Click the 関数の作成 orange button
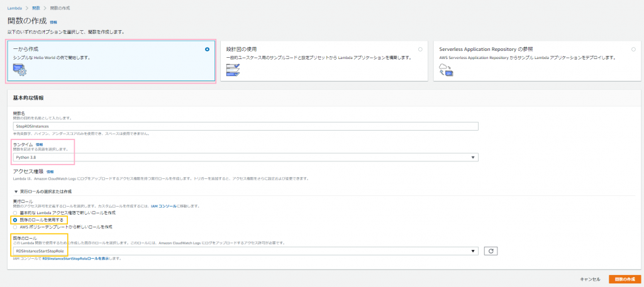The image size is (644, 287). pos(624,279)
